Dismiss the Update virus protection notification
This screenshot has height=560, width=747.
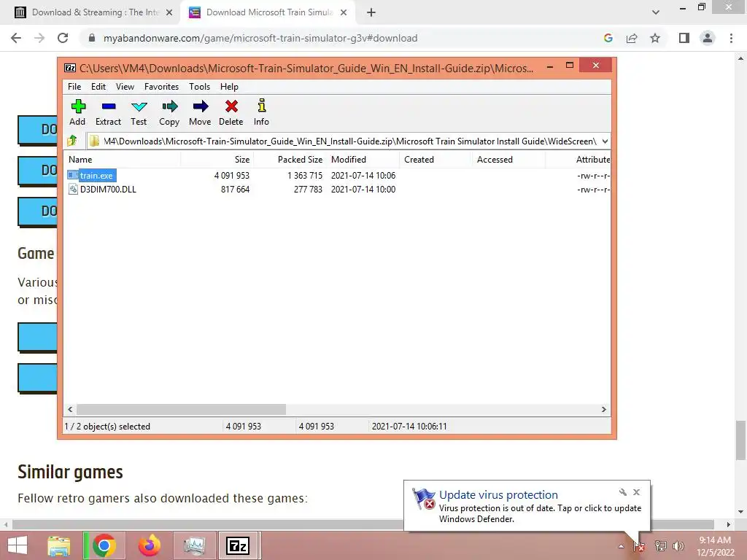[x=636, y=492]
